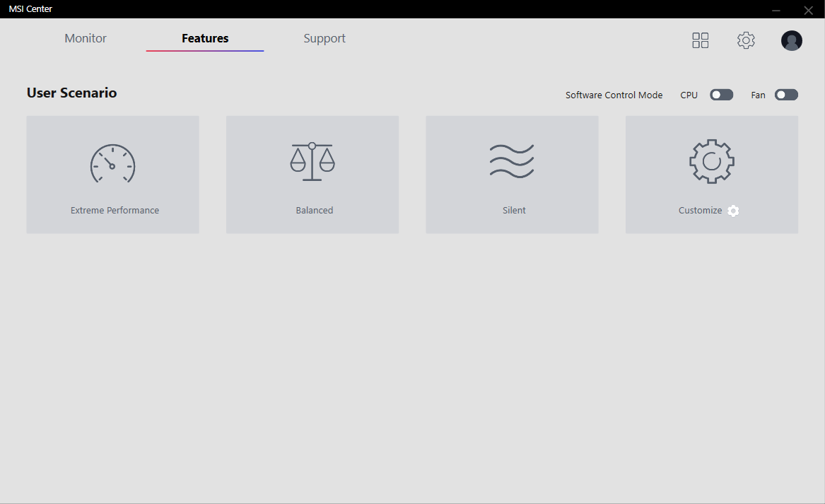The image size is (825, 504).
Task: Select the Silent waves icon
Action: pos(512,161)
